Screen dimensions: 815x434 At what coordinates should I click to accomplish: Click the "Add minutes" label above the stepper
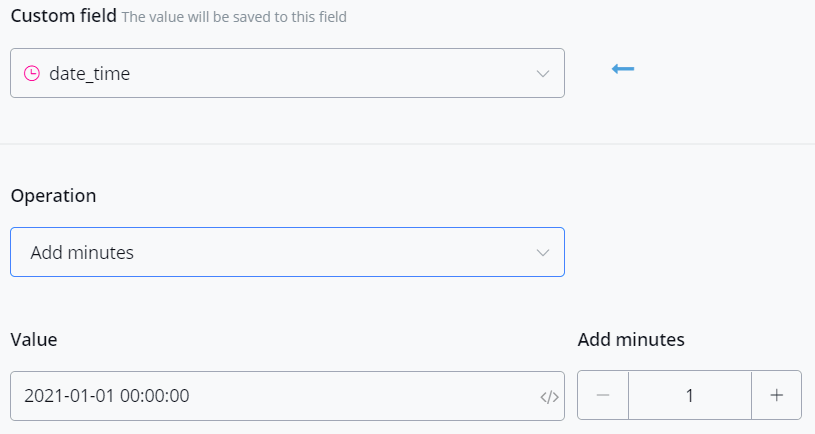pos(631,339)
